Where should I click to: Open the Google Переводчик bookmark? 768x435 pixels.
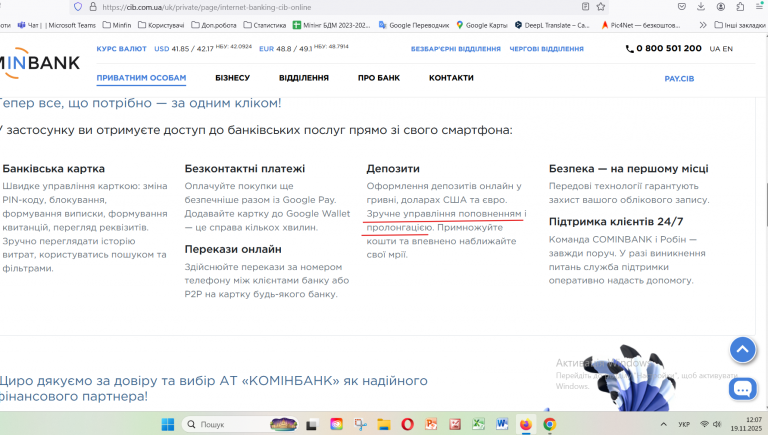click(x=414, y=25)
